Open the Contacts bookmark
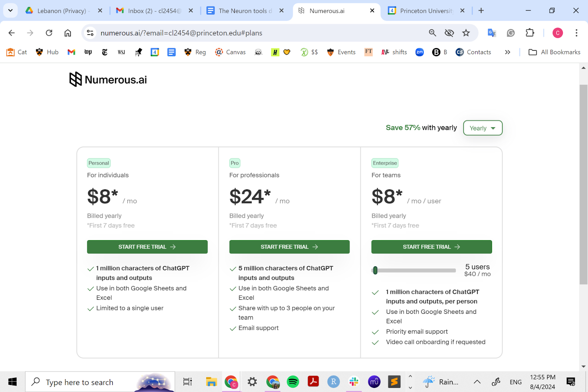588x392 pixels. [x=473, y=52]
